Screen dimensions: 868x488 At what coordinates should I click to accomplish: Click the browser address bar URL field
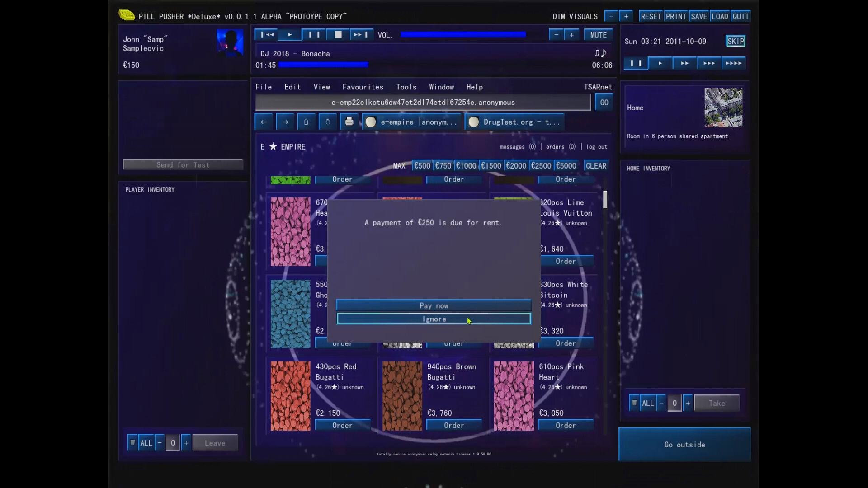point(423,102)
